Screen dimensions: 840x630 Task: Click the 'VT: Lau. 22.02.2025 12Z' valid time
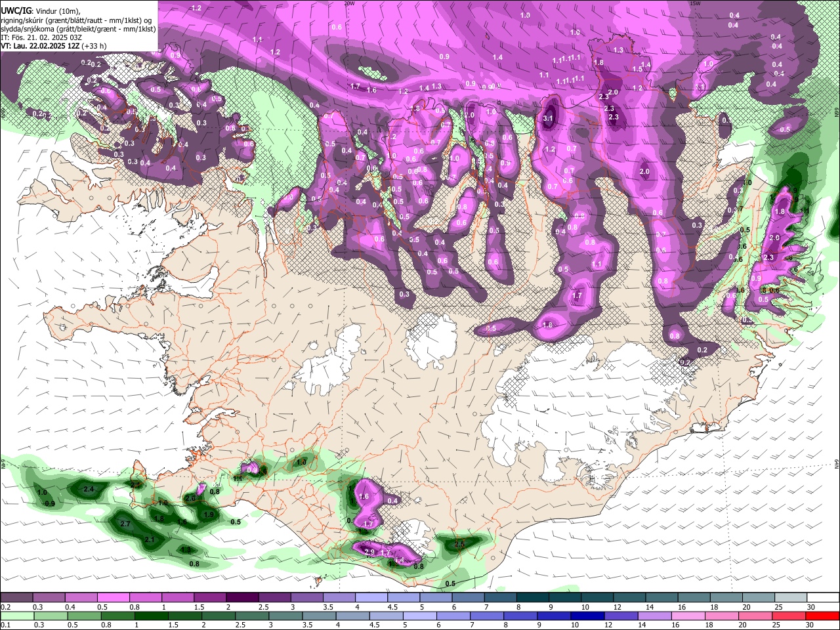pyautogui.click(x=41, y=47)
